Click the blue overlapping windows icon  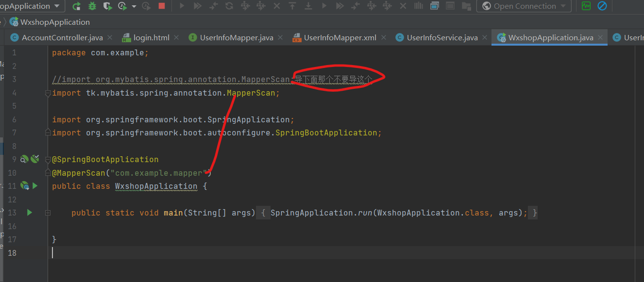[x=434, y=6]
